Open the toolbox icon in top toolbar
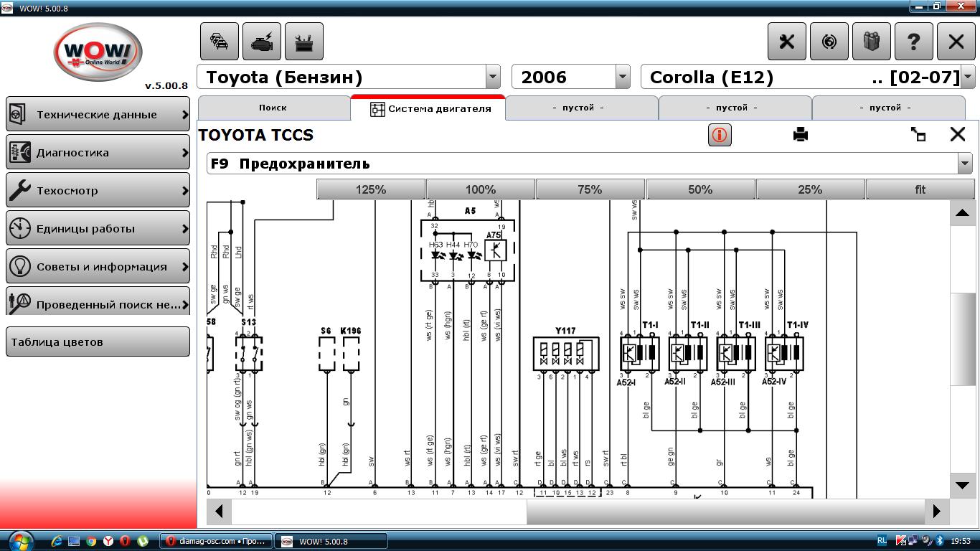Image resolution: width=980 pixels, height=551 pixels. coord(304,42)
